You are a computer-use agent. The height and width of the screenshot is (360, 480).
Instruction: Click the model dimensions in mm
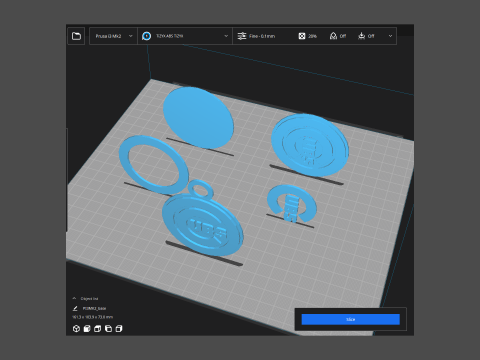click(x=92, y=317)
